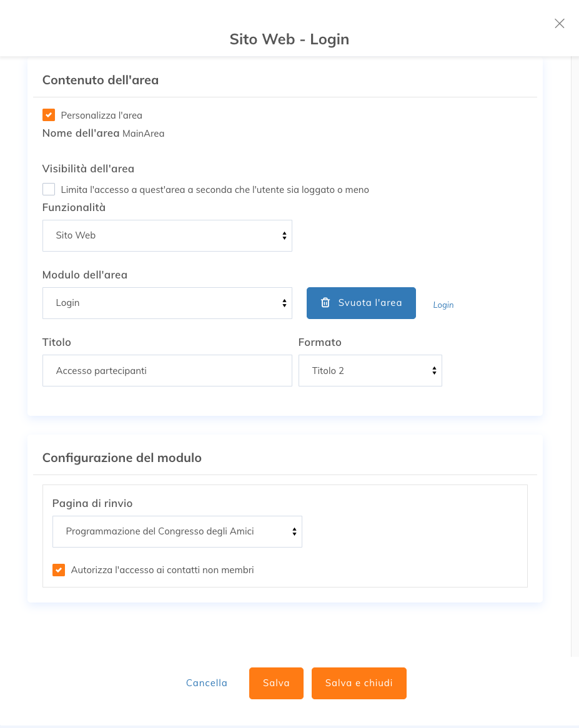The width and height of the screenshot is (579, 728).
Task: Click the arrows icon of the Titolo 2 select
Action: 434,370
